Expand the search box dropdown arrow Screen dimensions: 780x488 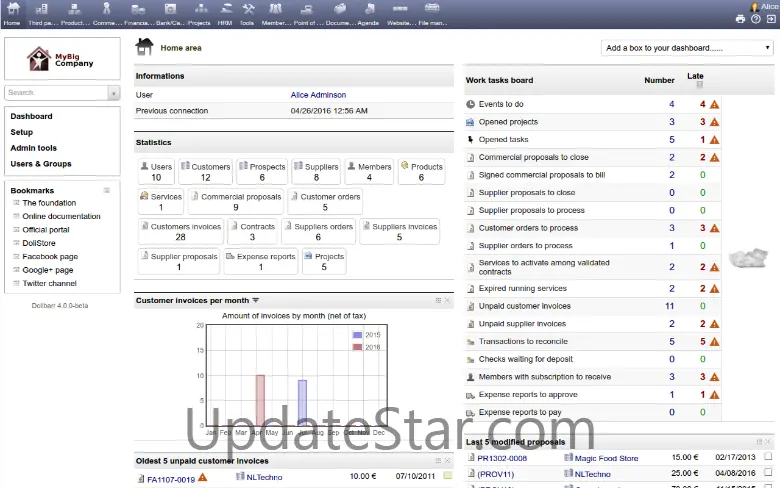pyautogui.click(x=114, y=93)
